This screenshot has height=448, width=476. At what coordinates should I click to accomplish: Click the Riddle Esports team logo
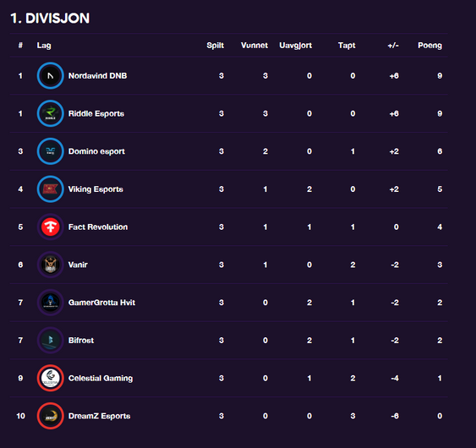[x=51, y=113]
